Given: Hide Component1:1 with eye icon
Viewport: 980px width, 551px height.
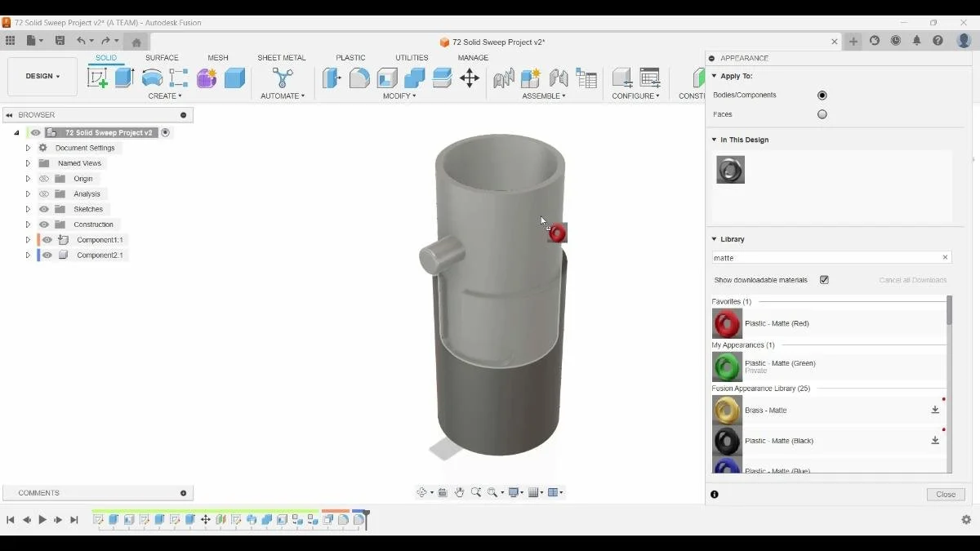Looking at the screenshot, I should coord(47,240).
